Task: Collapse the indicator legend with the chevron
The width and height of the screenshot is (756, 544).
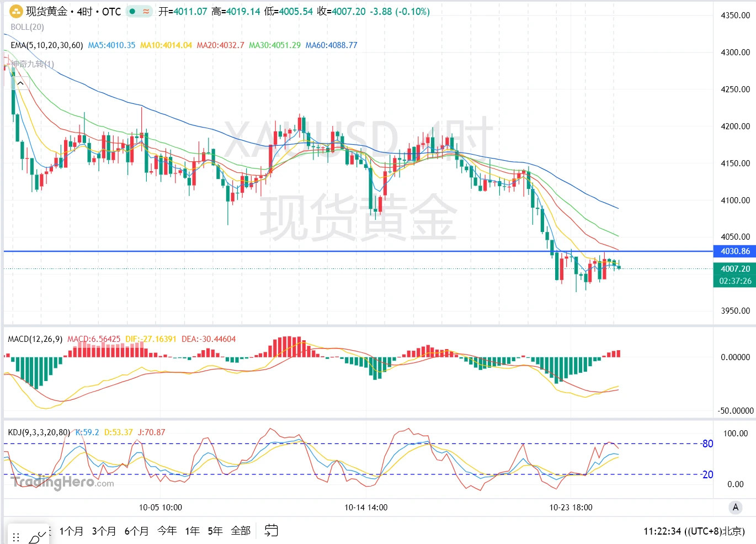Action: 20,83
